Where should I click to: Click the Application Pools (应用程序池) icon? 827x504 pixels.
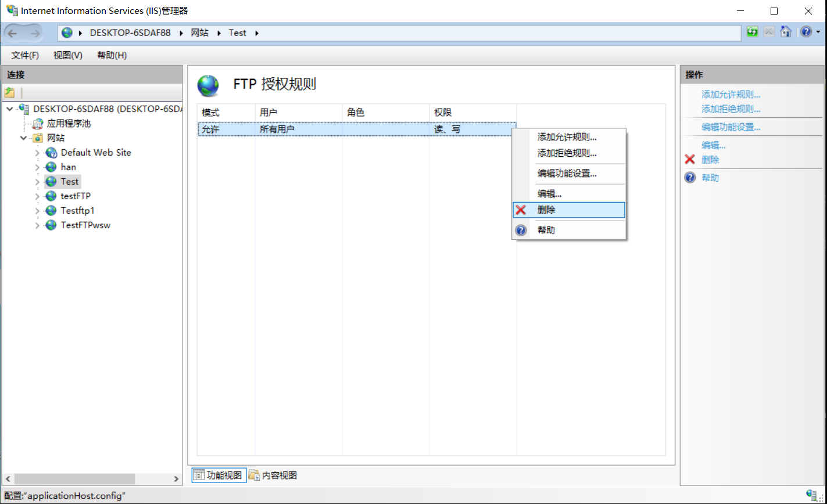click(x=38, y=123)
